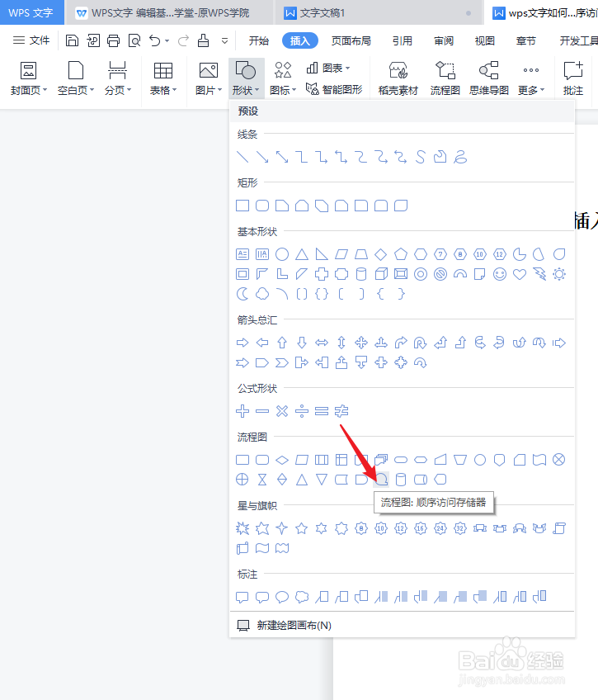Open Print Preview icon
Screen dimensions: 598x700
point(134,40)
